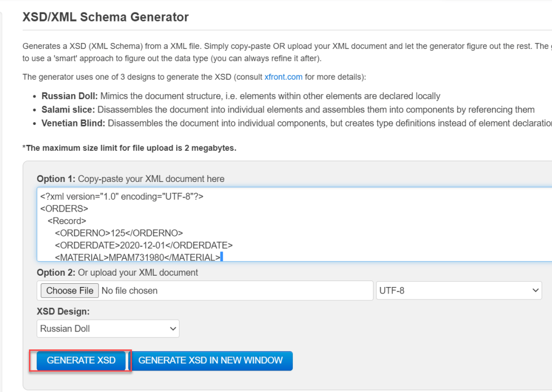Click the ORDERDATE 2020-12-01 line
552x392 pixels.
143,246
